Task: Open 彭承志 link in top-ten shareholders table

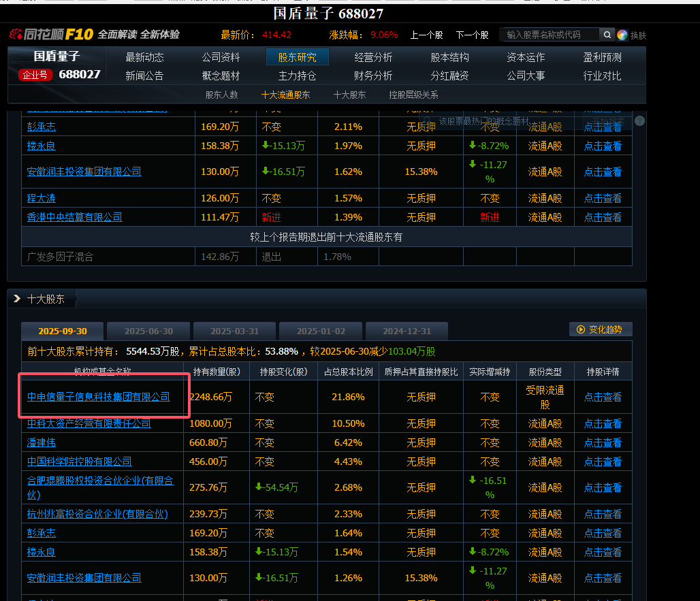Action: tap(42, 533)
